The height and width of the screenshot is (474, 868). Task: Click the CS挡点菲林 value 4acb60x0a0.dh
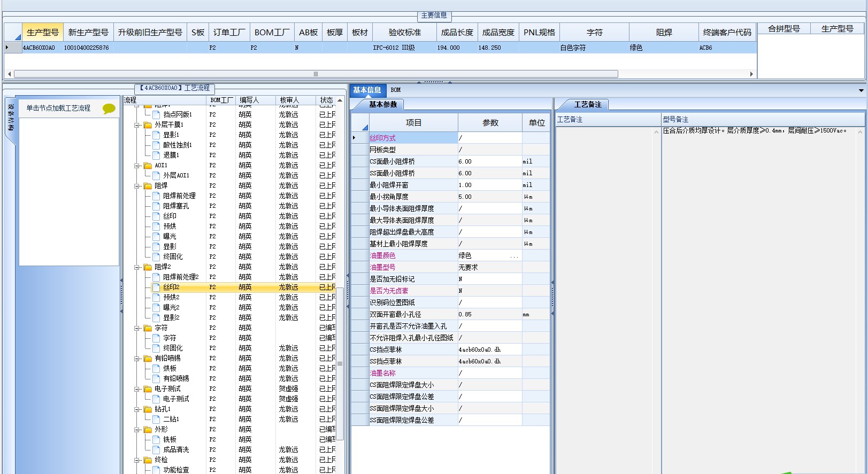pyautogui.click(x=490, y=349)
